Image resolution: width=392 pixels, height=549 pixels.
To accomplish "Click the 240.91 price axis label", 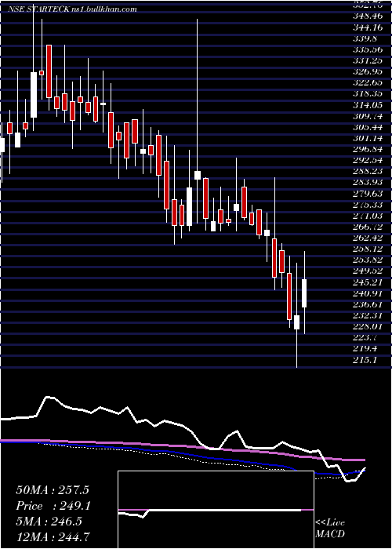I will pos(367,294).
